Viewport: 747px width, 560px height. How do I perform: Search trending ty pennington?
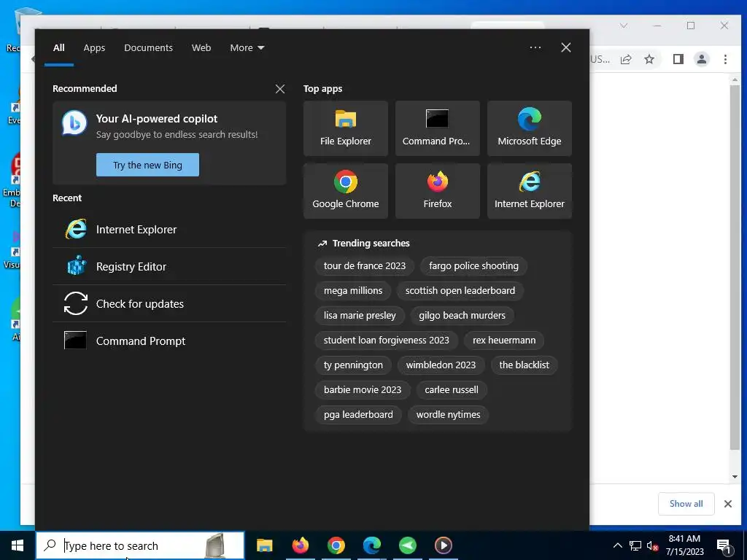pyautogui.click(x=353, y=365)
